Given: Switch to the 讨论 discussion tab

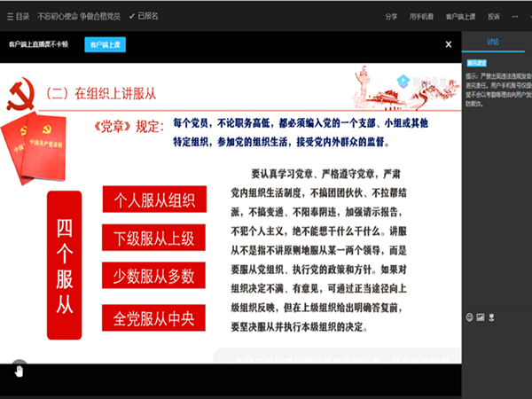Looking at the screenshot, I should (495, 43).
